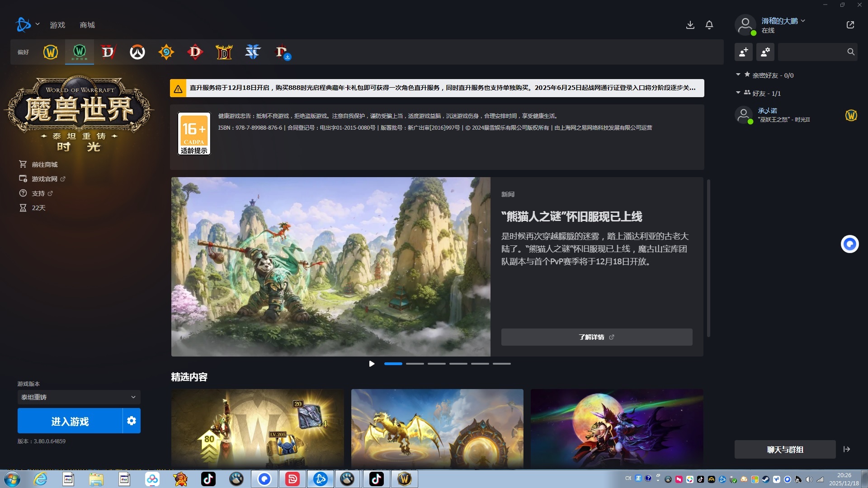Open the Diablo IV icon in favorites bar
This screenshot has width=868, height=488.
point(108,52)
